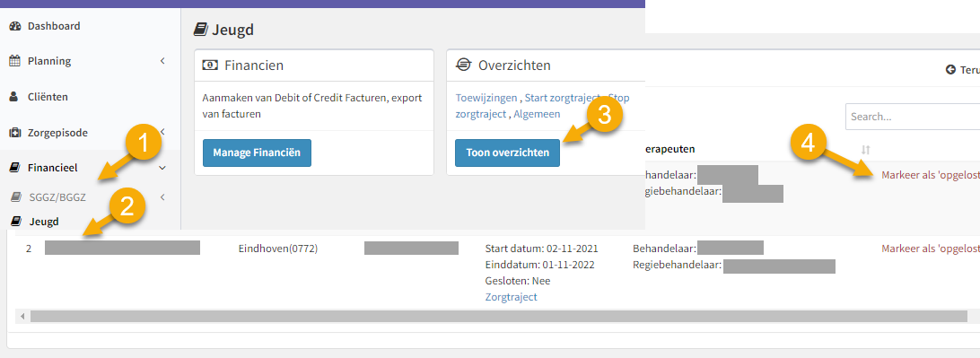This screenshot has width=980, height=358.
Task: Open the Zorgepisode sidebar item
Action: pos(57,133)
